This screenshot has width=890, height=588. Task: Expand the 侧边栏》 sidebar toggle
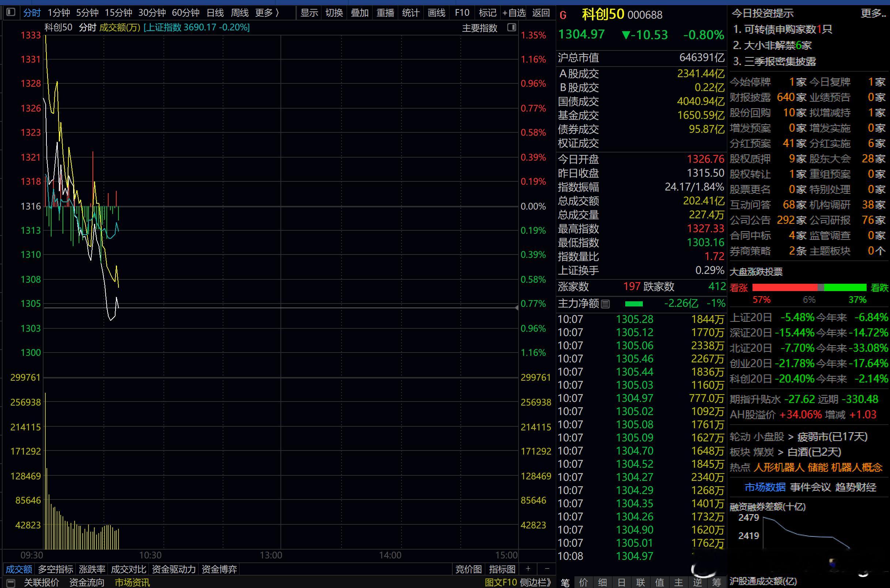point(536,583)
